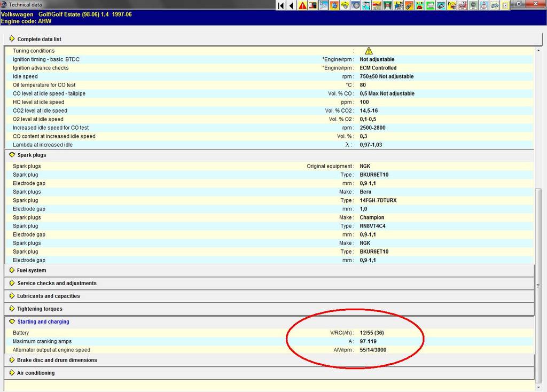Click the red and black toolbar icon beside the warning triangle
The height and width of the screenshot is (392, 547).
(x=312, y=5)
